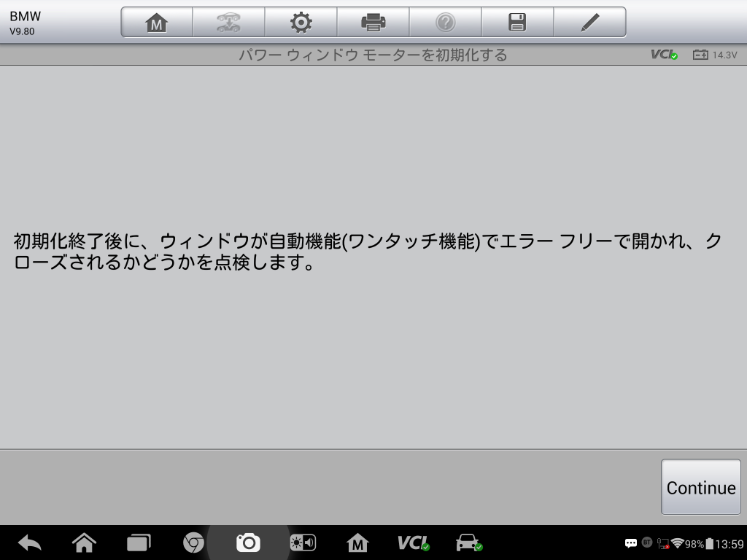
Task: Click the pencil data logging icon
Action: click(x=589, y=23)
